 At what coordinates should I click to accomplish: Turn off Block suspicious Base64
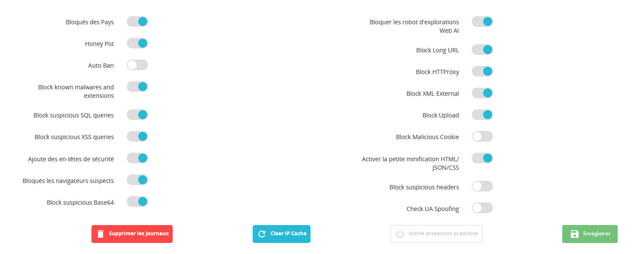coord(137,202)
